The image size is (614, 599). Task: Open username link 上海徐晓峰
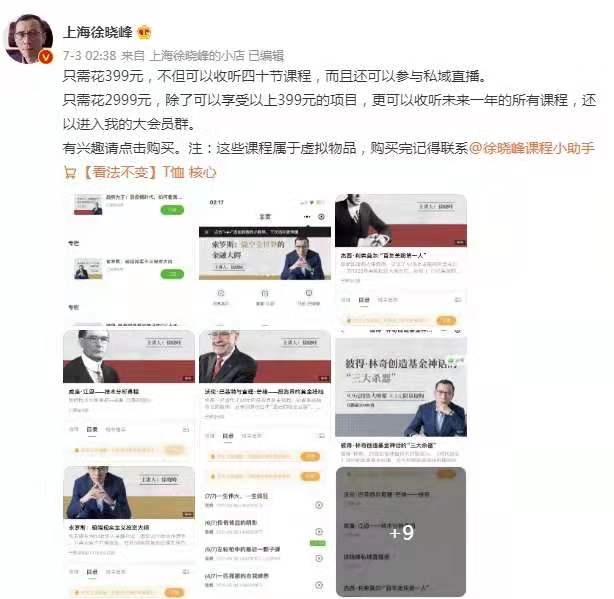tap(98, 32)
